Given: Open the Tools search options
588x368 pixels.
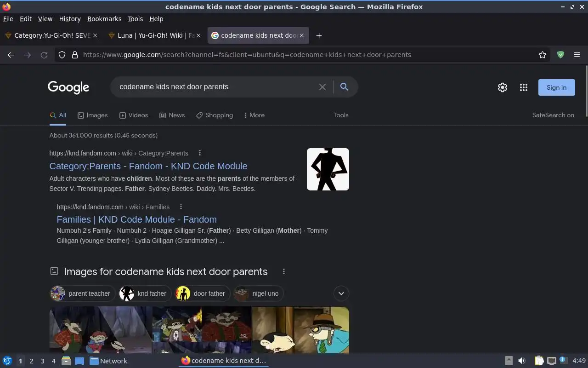Looking at the screenshot, I should tap(341, 115).
